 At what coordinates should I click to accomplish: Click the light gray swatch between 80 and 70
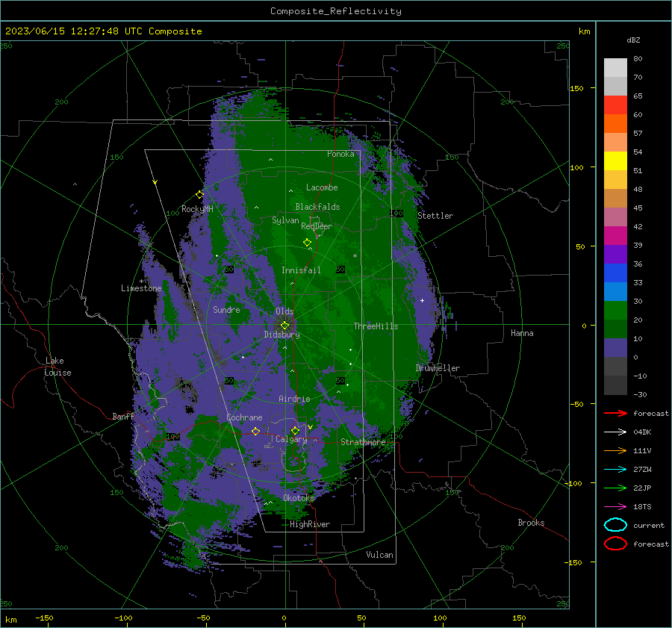point(615,68)
